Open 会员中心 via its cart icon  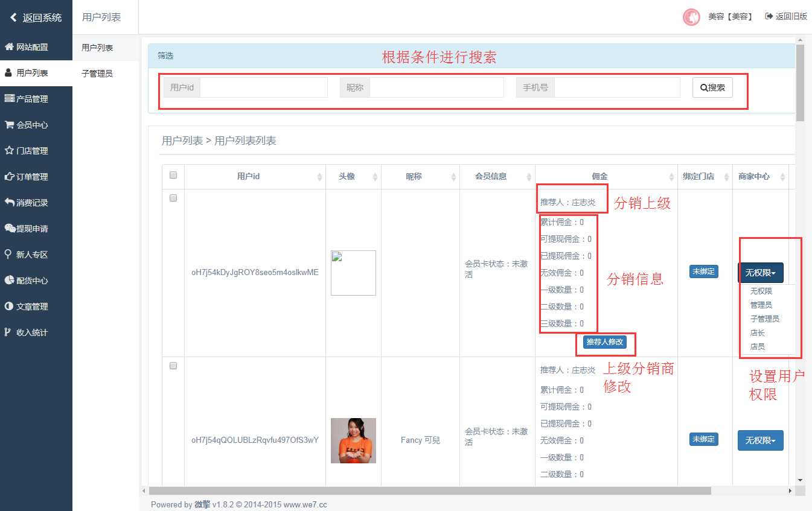pyautogui.click(x=9, y=125)
